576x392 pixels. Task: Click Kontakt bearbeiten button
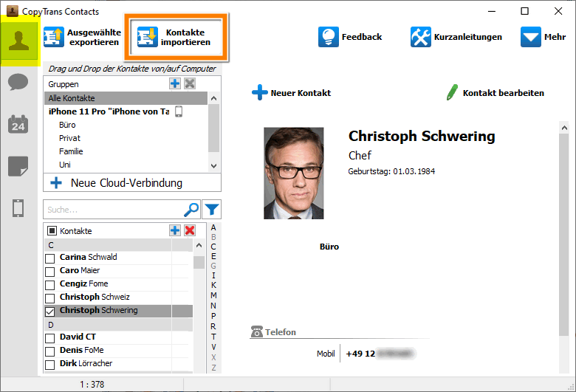(x=496, y=92)
